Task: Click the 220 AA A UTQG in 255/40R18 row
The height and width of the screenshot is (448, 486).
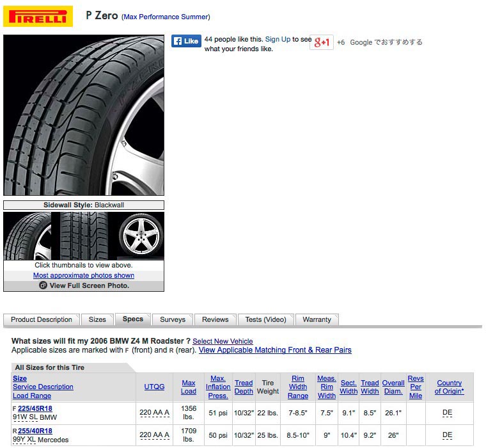Action: click(154, 435)
